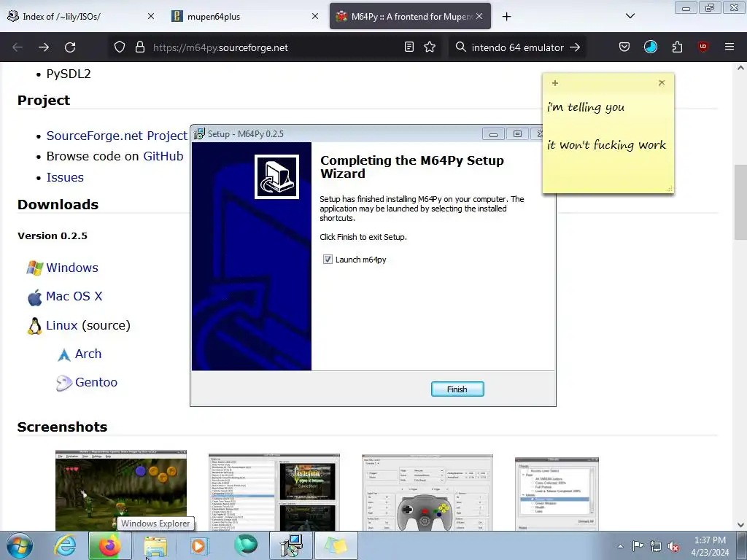Screen dimensions: 747x560
Task: Click the muted volume tray icon
Action: 673,546
